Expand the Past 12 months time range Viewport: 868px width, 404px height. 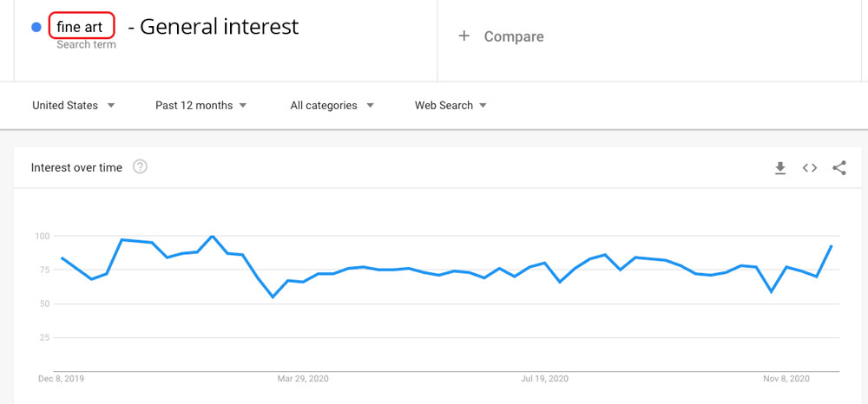point(201,105)
